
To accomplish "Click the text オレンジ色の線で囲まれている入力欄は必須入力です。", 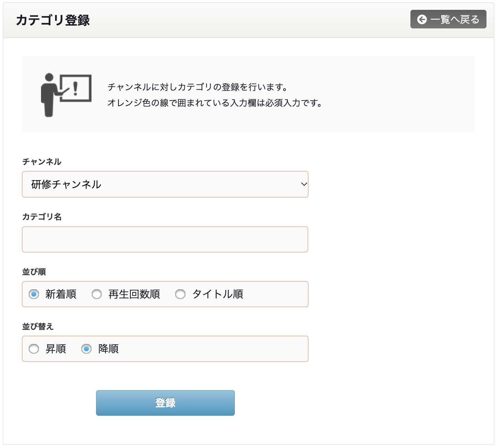I will tap(215, 103).
